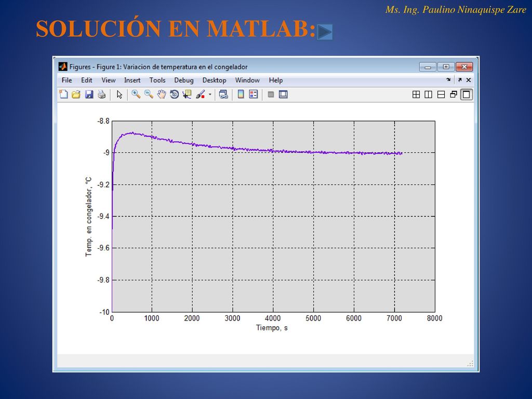Click the window resize grip corner
The height and width of the screenshot is (399, 532).
470,364
